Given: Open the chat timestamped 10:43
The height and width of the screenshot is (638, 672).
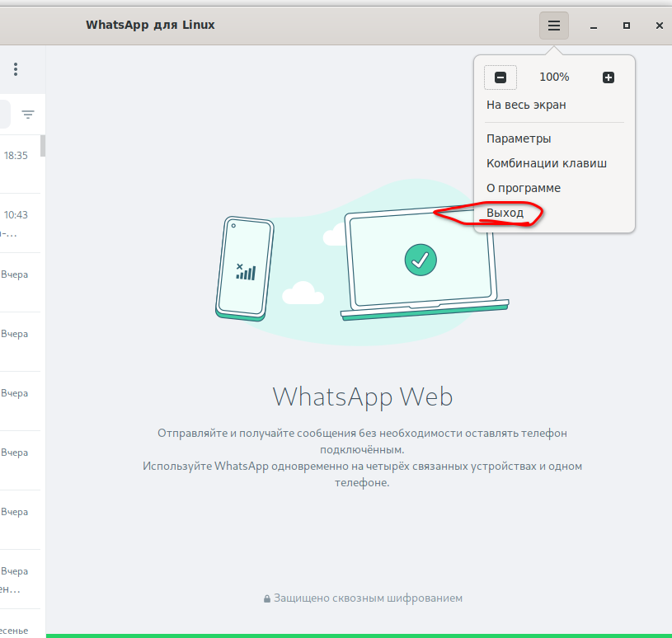Looking at the screenshot, I should pyautogui.click(x=16, y=223).
